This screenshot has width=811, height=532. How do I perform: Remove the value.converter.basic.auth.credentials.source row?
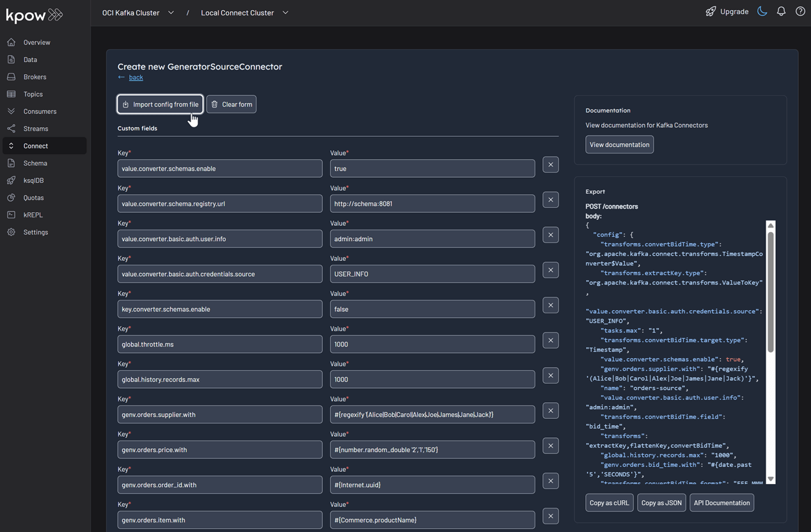coord(551,270)
